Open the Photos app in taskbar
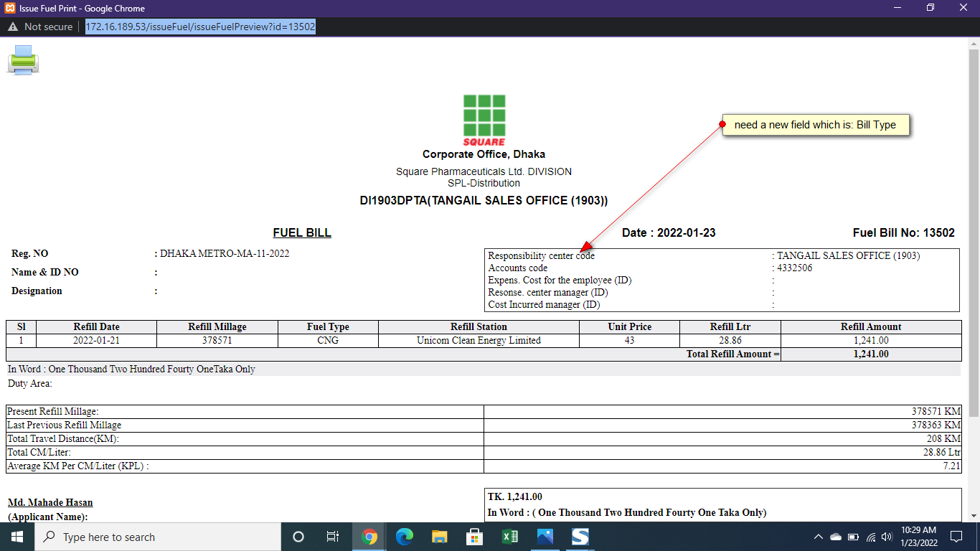980x551 pixels. click(x=545, y=537)
